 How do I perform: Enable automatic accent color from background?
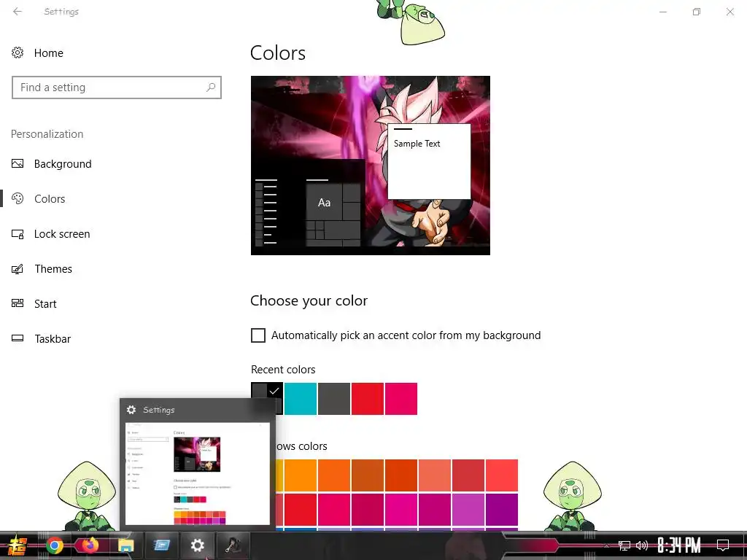(x=258, y=335)
